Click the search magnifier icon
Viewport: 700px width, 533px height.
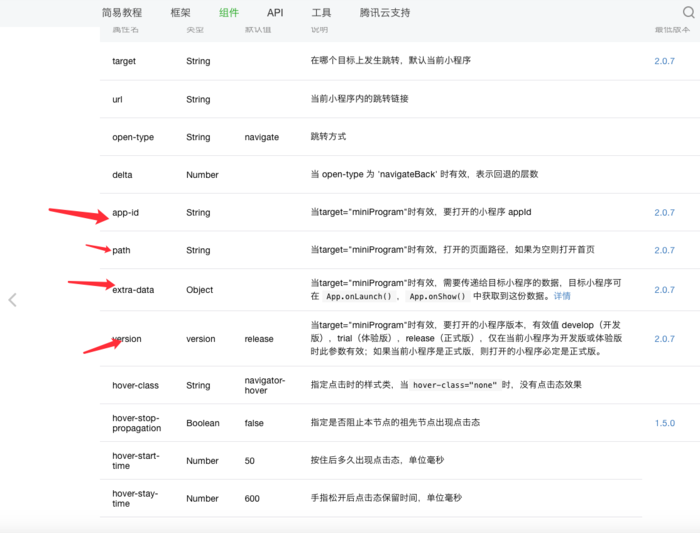tap(688, 13)
